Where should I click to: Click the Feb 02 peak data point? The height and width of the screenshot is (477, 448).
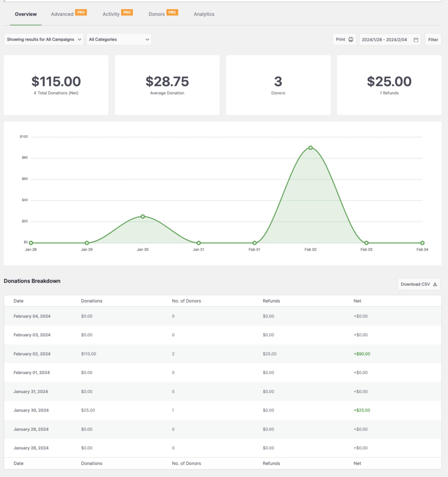310,148
